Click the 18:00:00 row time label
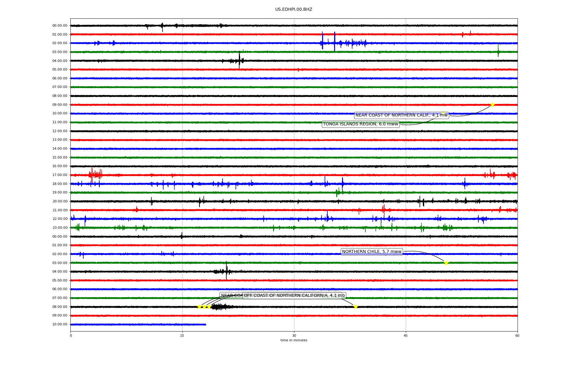 point(60,184)
